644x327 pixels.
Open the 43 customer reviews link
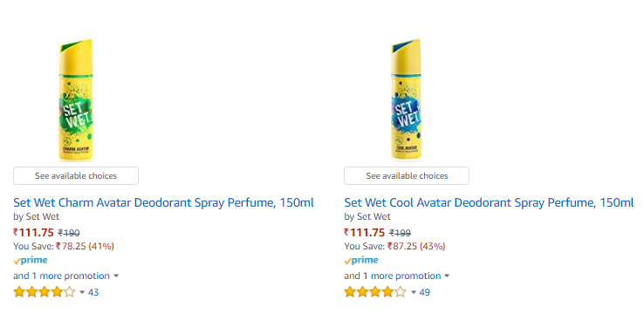[x=93, y=292]
